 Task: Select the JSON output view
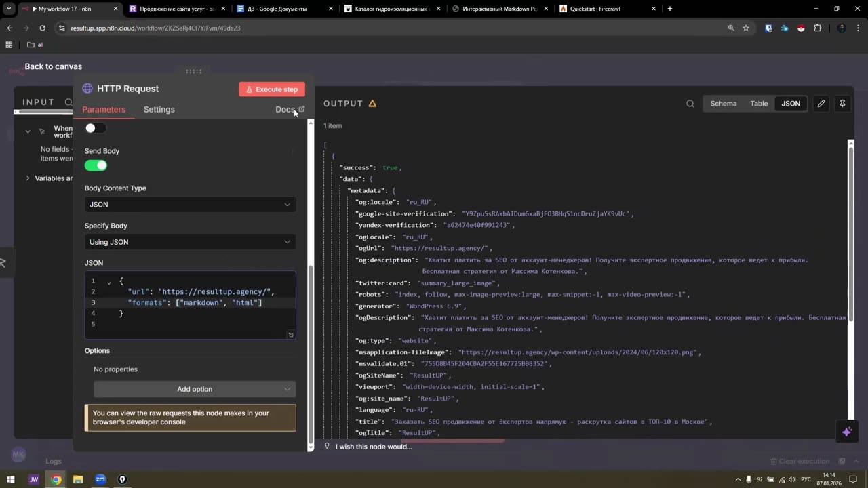click(791, 104)
